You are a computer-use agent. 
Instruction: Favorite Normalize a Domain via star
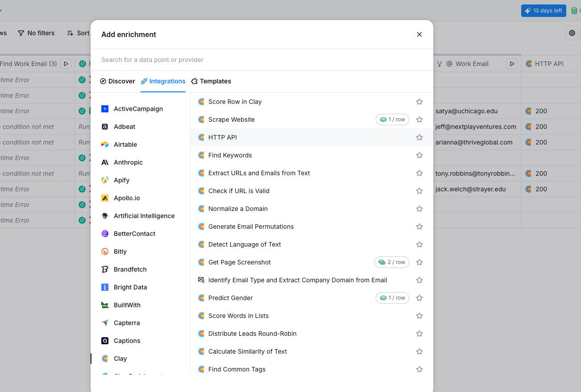click(x=419, y=209)
